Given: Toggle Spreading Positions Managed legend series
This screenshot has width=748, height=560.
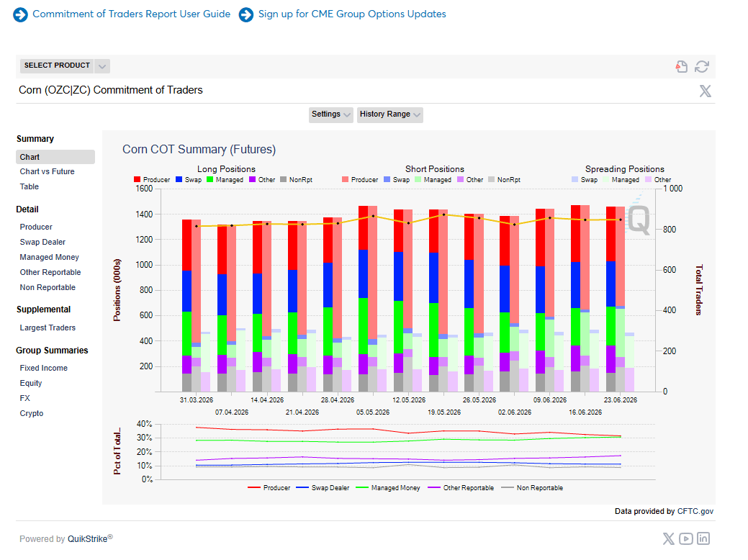Looking at the screenshot, I should (x=621, y=180).
